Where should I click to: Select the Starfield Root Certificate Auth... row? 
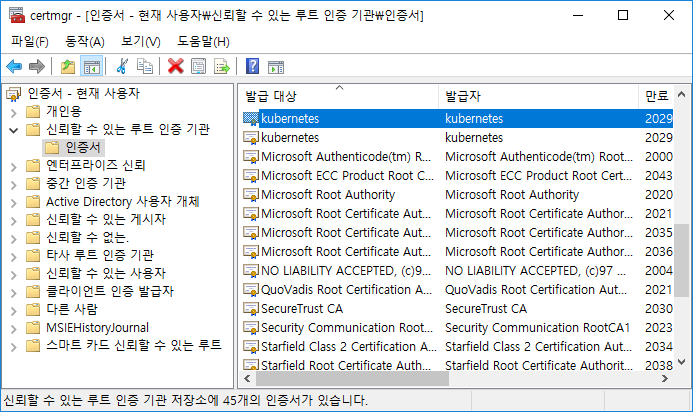pos(457,365)
